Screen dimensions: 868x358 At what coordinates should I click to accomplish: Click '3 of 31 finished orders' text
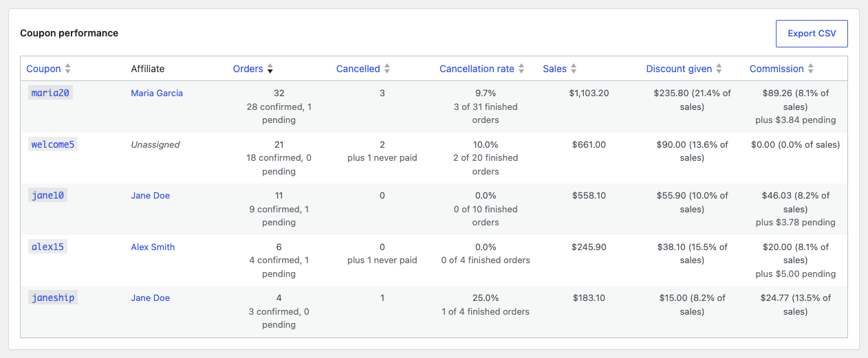coord(486,113)
